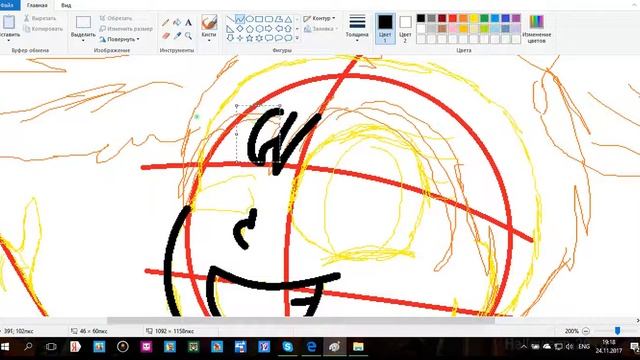Select the Magnifier tool
Image resolution: width=640 pixels, height=360 pixels.
click(x=188, y=36)
